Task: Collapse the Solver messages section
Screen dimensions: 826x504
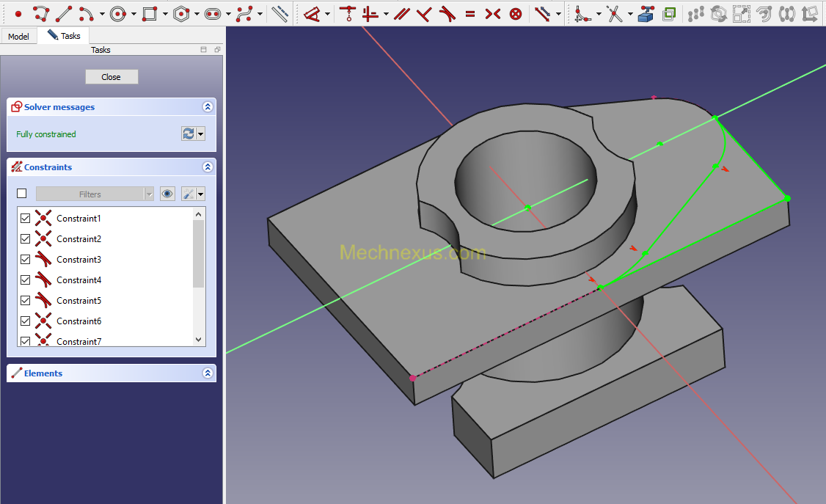Action: click(208, 107)
